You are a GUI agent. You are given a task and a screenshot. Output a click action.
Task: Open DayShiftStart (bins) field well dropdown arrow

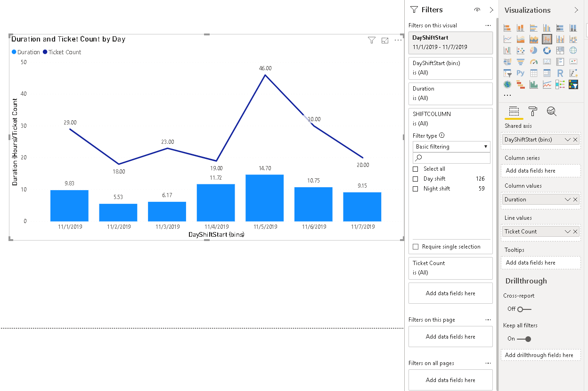567,140
